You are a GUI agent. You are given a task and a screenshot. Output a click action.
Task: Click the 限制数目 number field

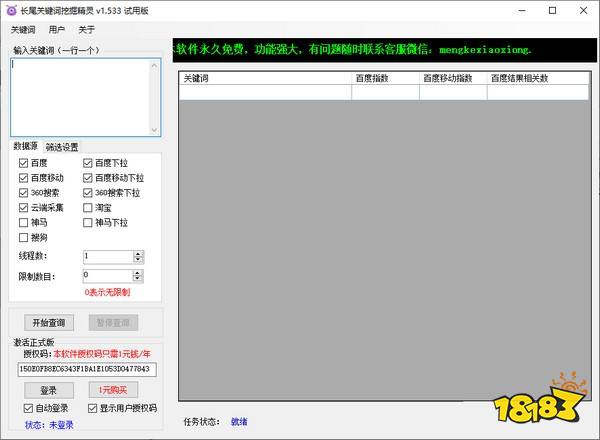pyautogui.click(x=108, y=276)
